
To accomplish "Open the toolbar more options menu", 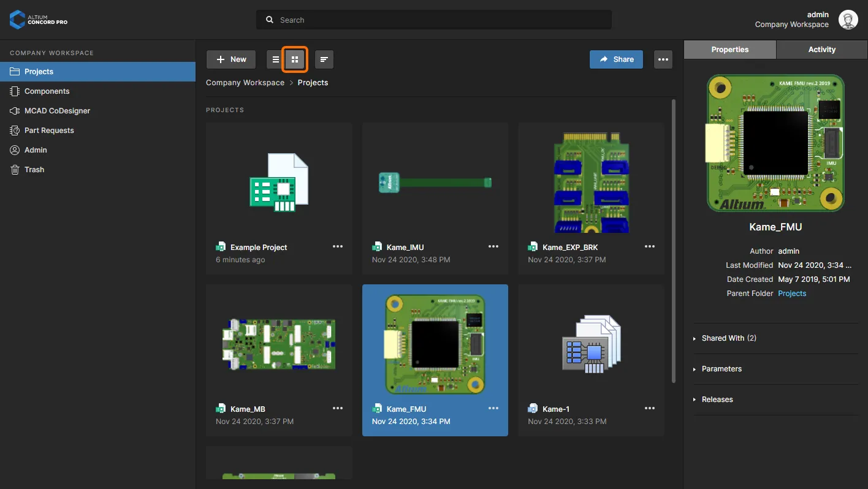I will pyautogui.click(x=663, y=59).
